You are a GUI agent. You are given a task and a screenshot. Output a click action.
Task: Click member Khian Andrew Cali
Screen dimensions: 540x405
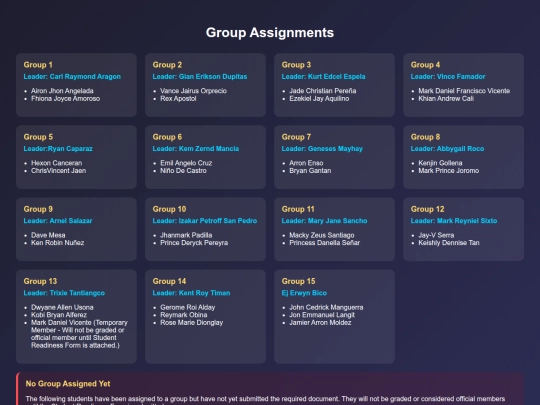tap(446, 98)
